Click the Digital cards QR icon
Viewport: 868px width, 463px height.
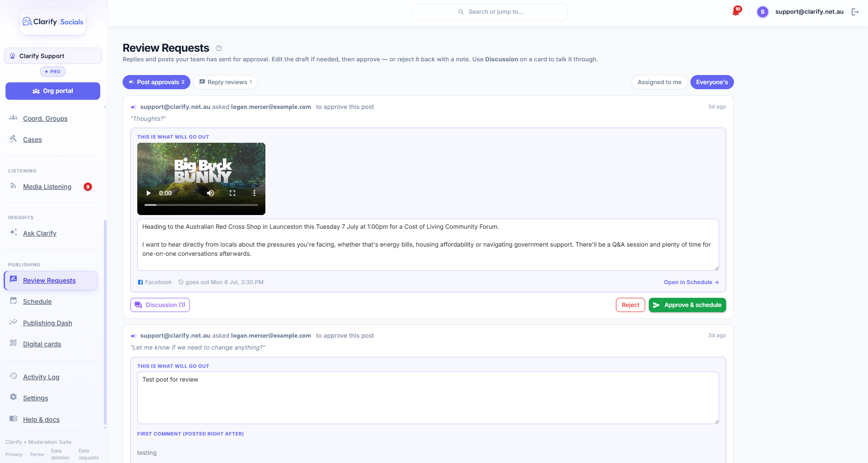pos(13,343)
